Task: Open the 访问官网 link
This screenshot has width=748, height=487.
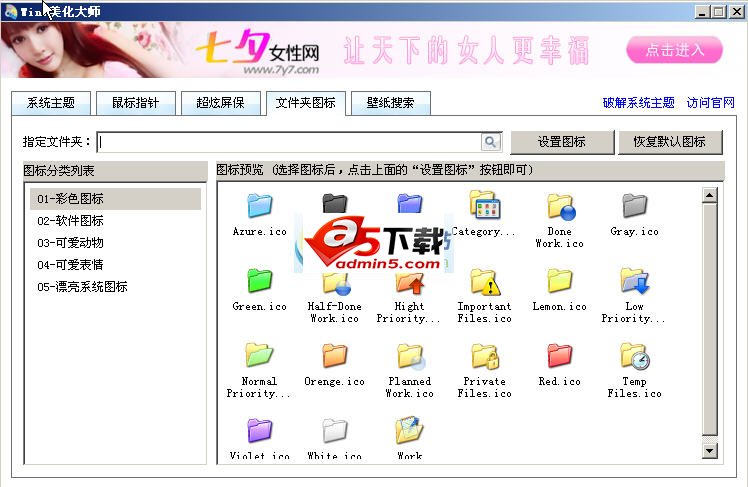Action: [711, 103]
